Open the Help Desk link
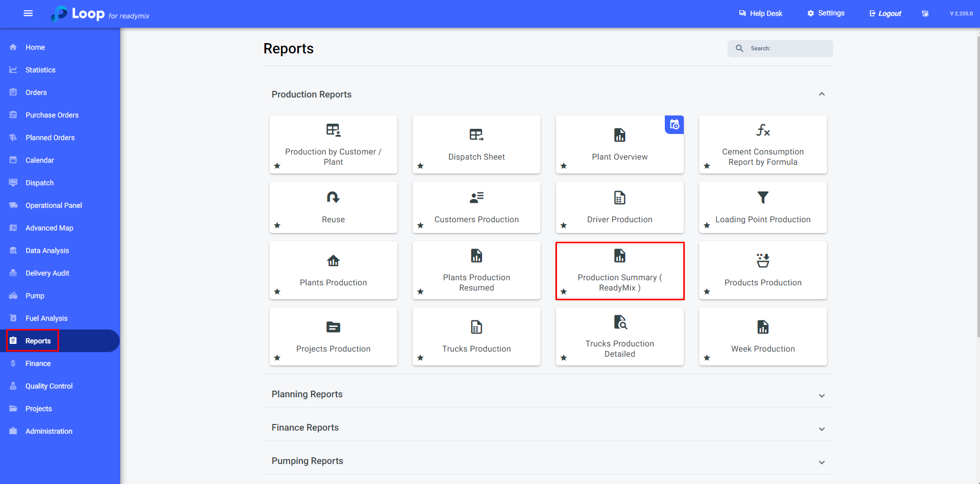Screen dimensions: 980x484 click(x=761, y=13)
